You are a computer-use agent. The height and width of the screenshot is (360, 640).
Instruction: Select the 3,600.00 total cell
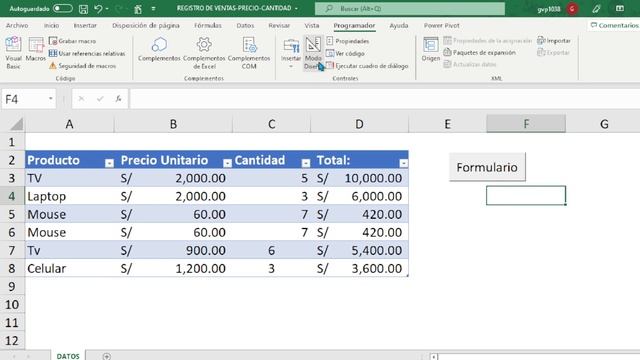pyautogui.click(x=359, y=269)
